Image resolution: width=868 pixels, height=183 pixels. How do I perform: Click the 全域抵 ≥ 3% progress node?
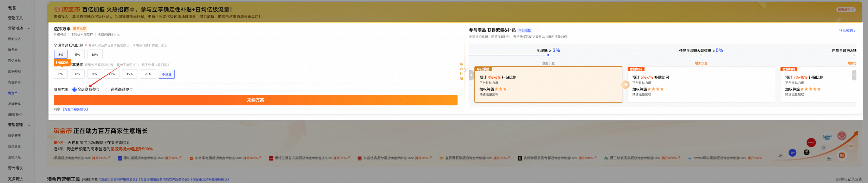(x=548, y=55)
